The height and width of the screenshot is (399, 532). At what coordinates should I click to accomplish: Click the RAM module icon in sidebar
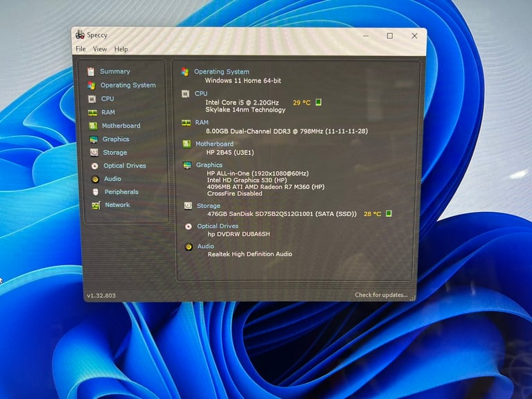[92, 112]
